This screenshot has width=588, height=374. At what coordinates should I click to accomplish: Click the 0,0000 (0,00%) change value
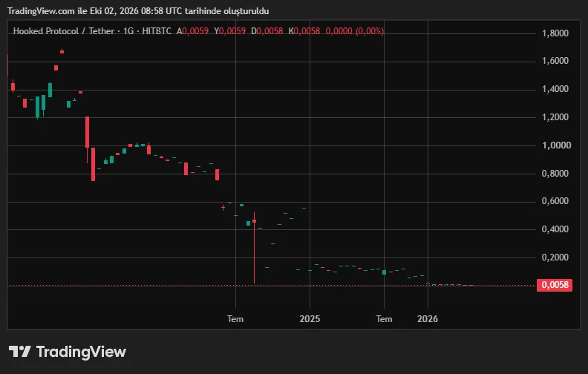coord(354,31)
